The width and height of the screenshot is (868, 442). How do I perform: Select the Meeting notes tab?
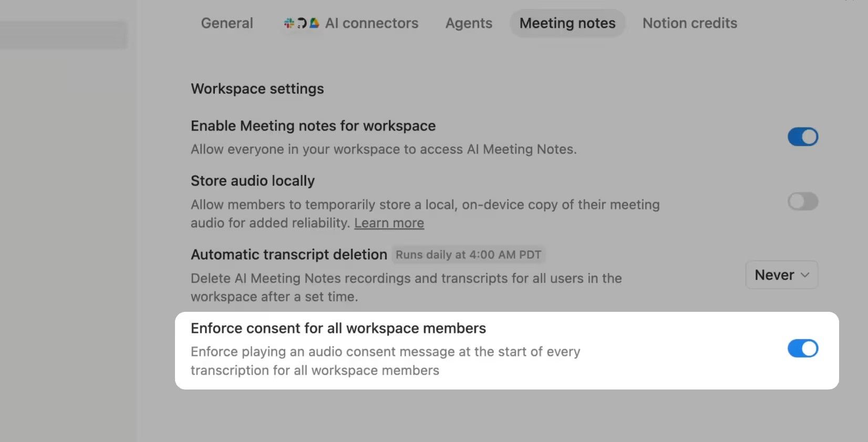[567, 23]
